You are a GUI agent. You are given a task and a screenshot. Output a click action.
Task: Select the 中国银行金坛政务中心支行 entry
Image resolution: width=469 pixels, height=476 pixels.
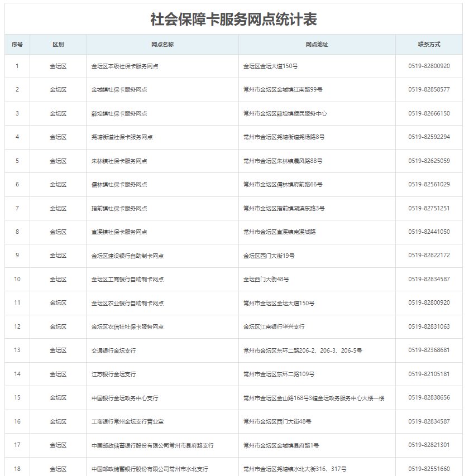(125, 398)
